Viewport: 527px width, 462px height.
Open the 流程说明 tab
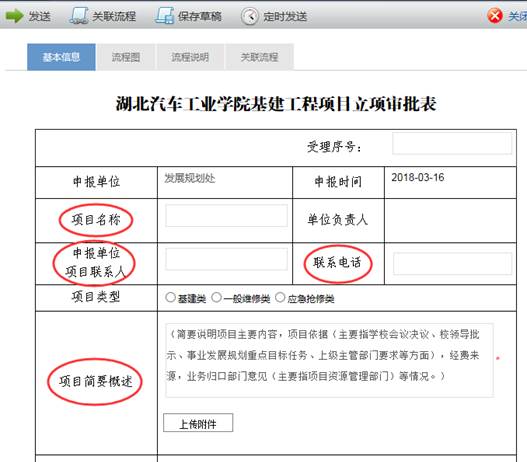point(190,57)
